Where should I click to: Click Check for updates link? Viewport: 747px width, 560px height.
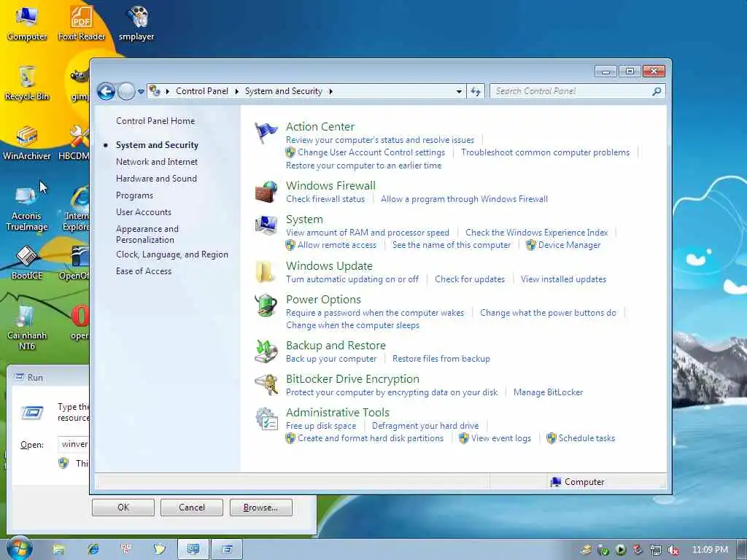470,279
